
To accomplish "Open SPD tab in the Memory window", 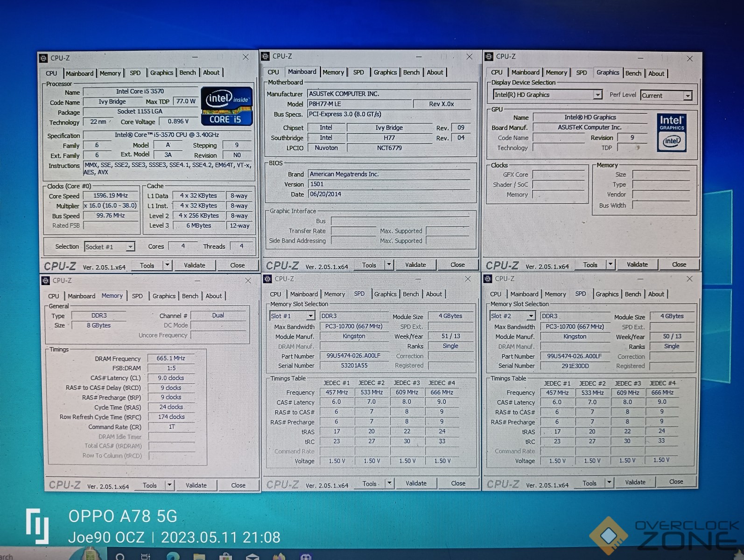I will pos(137,296).
